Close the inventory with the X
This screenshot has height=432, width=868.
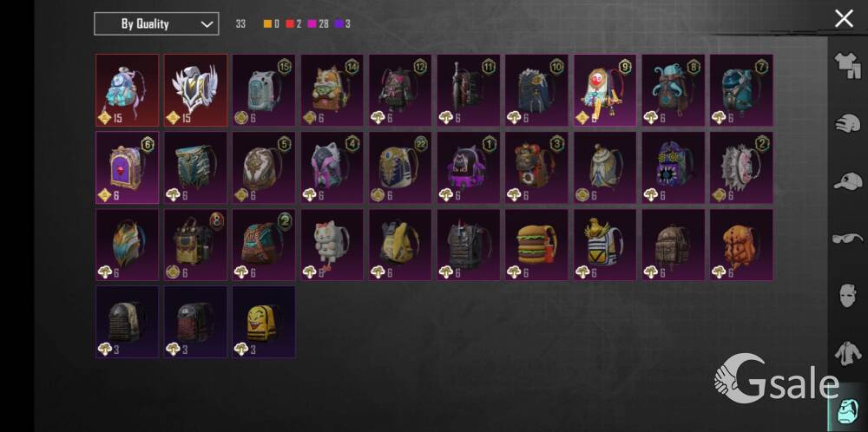pyautogui.click(x=844, y=19)
